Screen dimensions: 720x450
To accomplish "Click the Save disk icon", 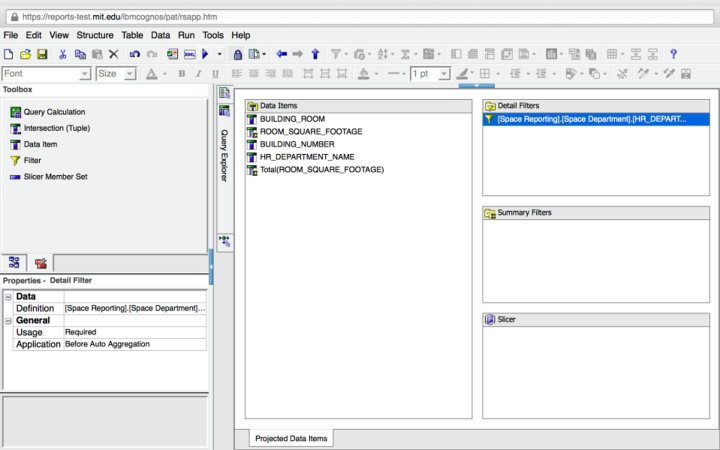I will 43,54.
